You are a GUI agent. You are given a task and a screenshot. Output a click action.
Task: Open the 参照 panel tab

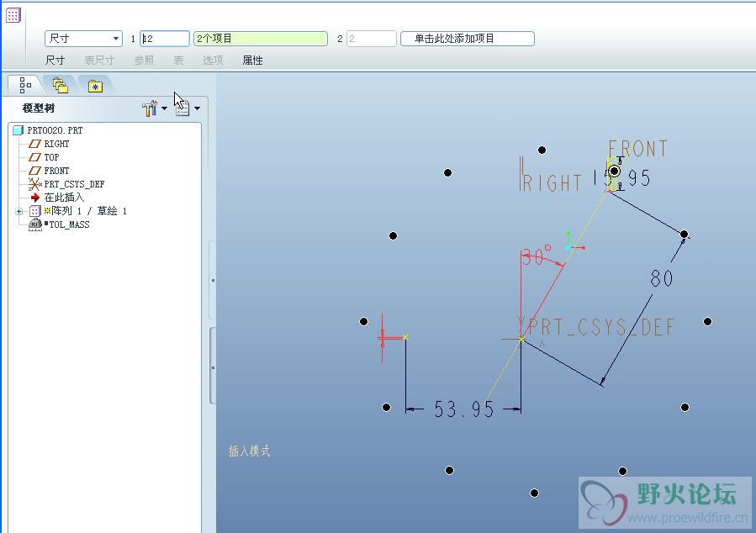[144, 61]
